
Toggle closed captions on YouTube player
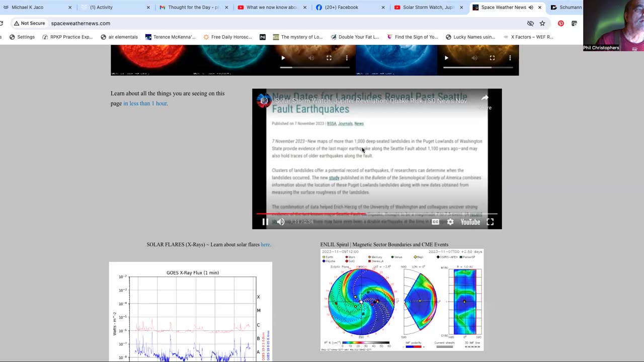pos(435,222)
